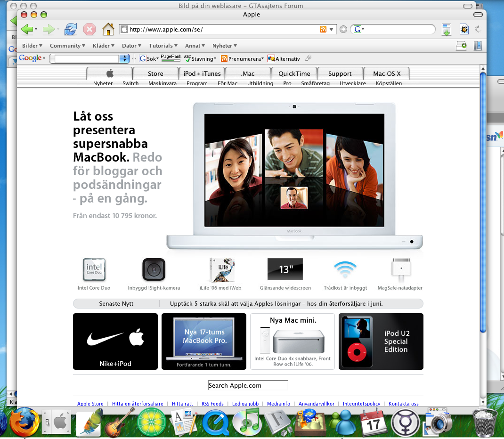This screenshot has height=439, width=504.
Task: Click the bug icon in the toolbar
Action: (464, 30)
